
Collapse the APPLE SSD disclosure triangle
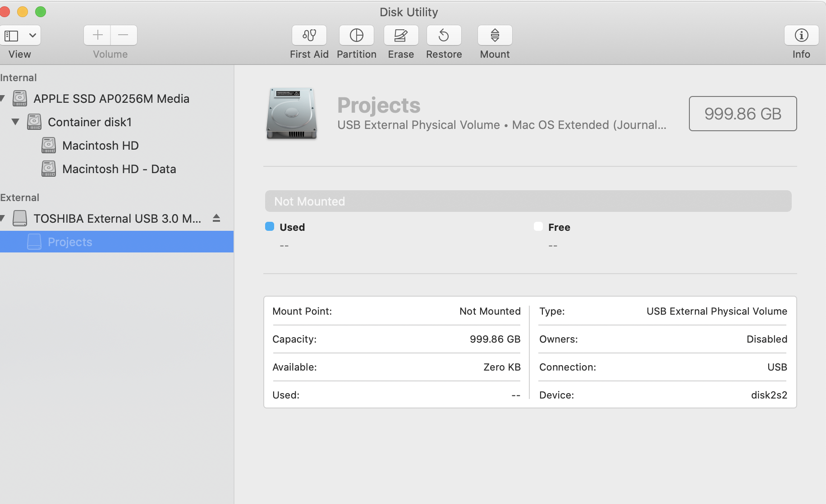point(2,98)
